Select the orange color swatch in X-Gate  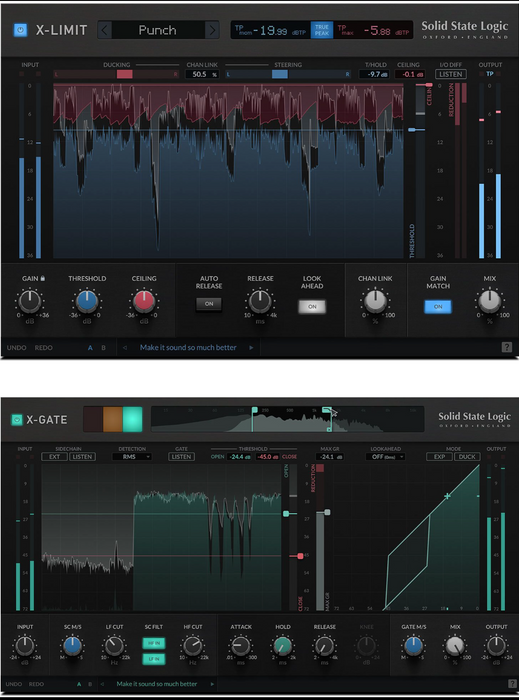pos(113,419)
